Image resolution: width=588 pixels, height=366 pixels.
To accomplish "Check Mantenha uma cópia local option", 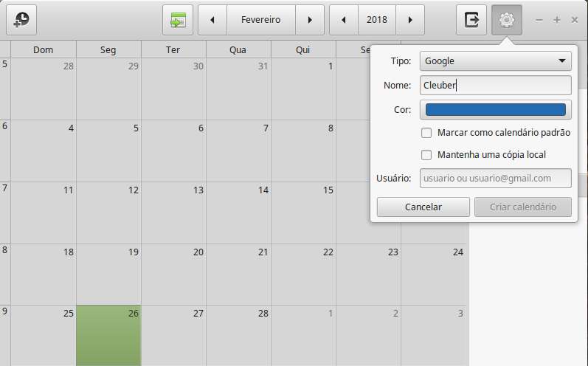I will point(426,155).
